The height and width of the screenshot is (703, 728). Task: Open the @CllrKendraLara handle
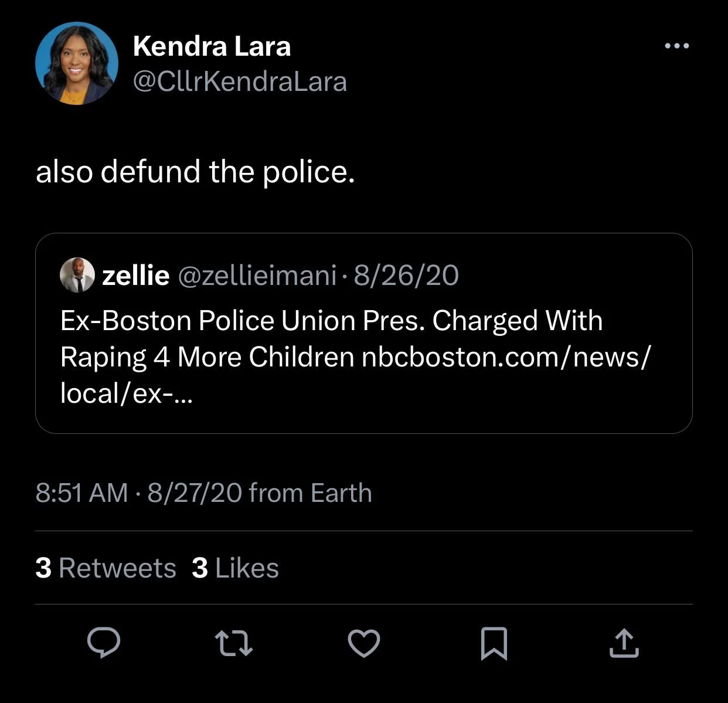pyautogui.click(x=240, y=81)
